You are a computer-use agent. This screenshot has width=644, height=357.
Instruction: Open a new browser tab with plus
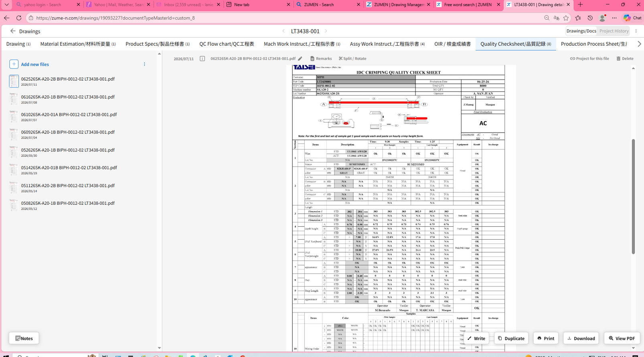click(x=580, y=4)
